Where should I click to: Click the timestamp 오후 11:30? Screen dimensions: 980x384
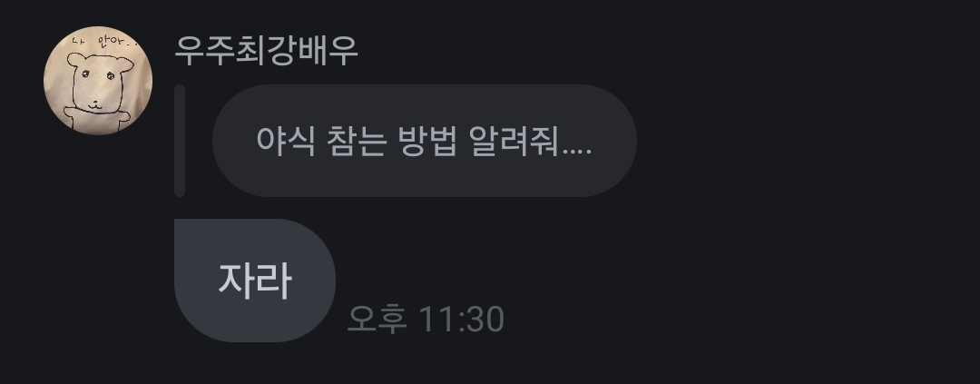[x=425, y=319]
